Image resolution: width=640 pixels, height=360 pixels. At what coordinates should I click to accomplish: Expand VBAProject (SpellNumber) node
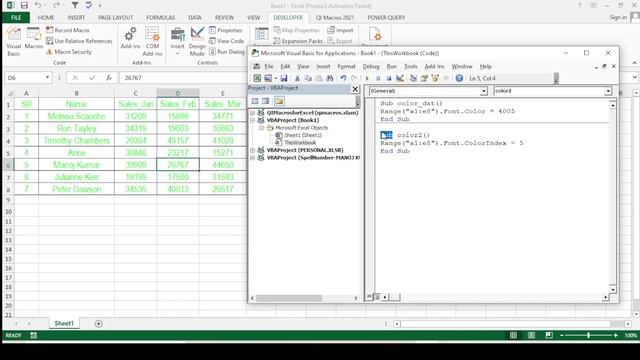(252, 158)
